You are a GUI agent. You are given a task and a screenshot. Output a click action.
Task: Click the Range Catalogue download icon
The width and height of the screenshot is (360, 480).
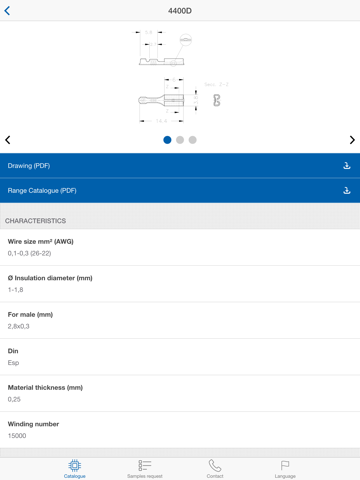(x=347, y=191)
